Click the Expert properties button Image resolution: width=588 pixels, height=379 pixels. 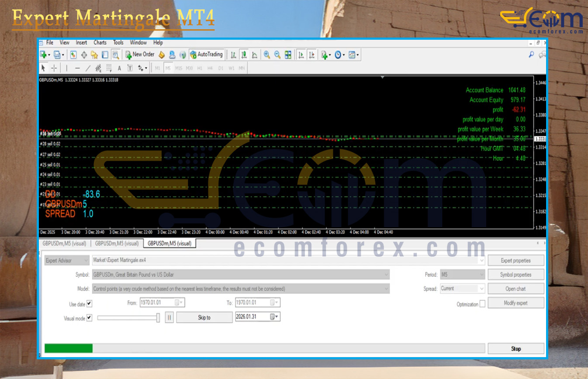coord(515,261)
